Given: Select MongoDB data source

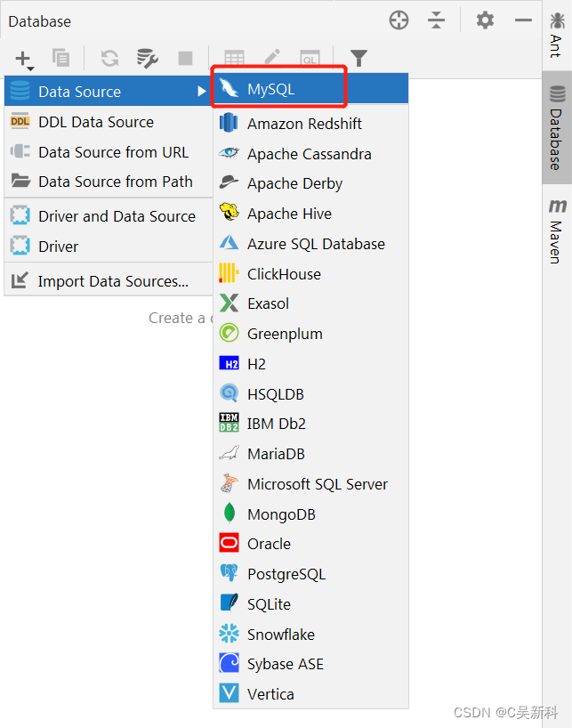Looking at the screenshot, I should pyautogui.click(x=310, y=514).
